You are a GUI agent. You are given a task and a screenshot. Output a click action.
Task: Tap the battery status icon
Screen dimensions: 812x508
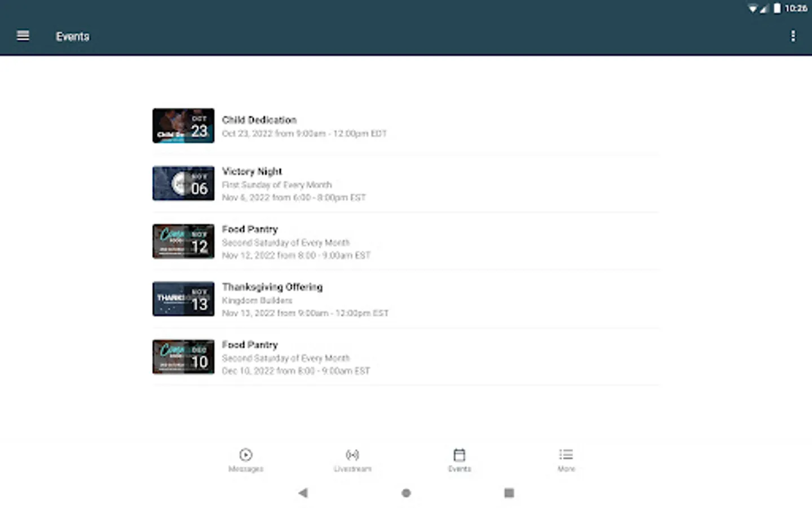777,8
